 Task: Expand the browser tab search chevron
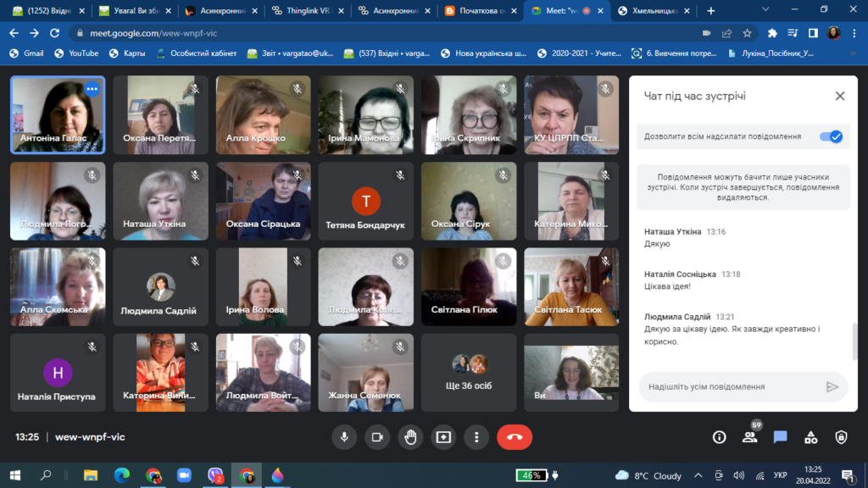(765, 9)
